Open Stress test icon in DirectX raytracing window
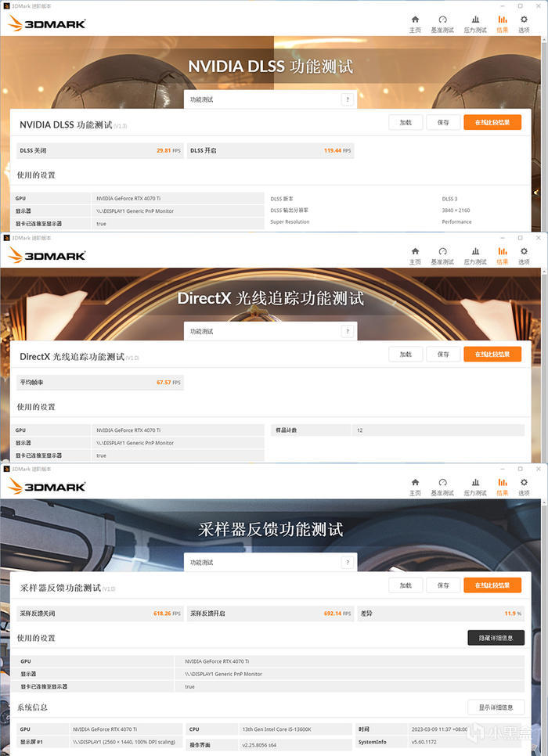This screenshot has height=756, width=548. pyautogui.click(x=475, y=256)
